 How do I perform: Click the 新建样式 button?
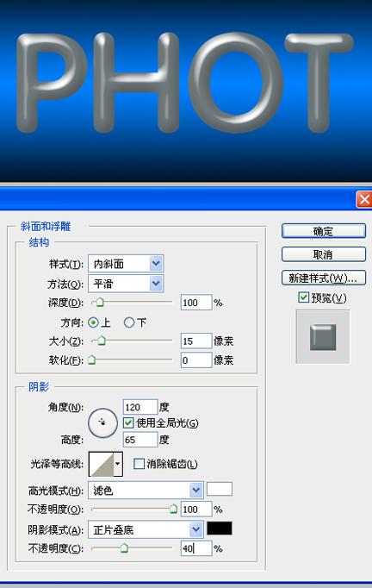coord(323,278)
